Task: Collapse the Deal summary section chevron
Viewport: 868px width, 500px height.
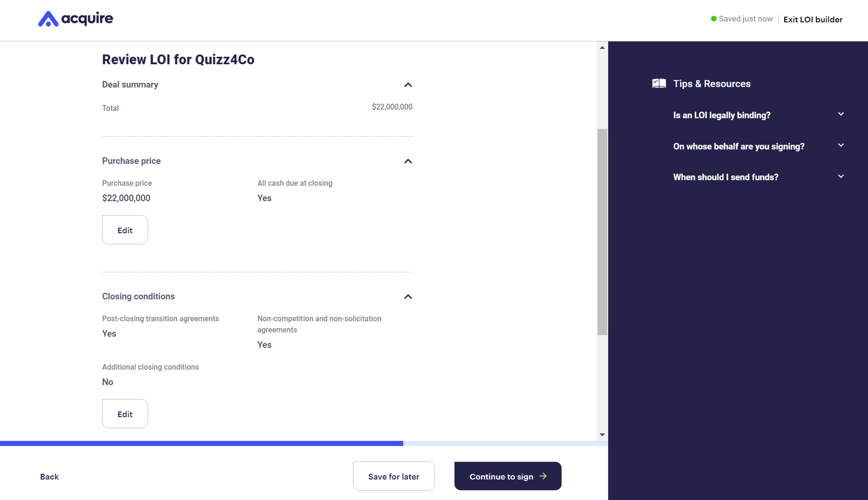Action: coord(408,85)
